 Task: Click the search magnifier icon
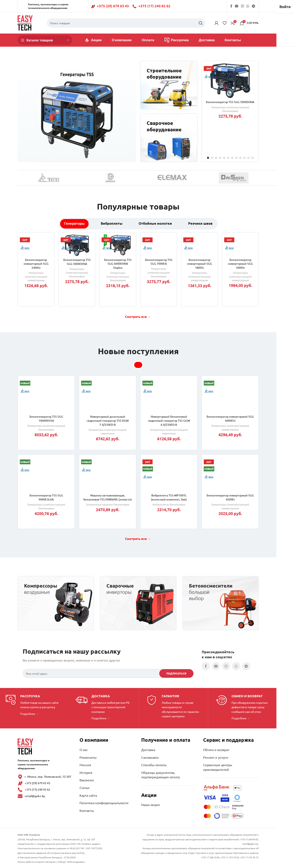click(201, 23)
